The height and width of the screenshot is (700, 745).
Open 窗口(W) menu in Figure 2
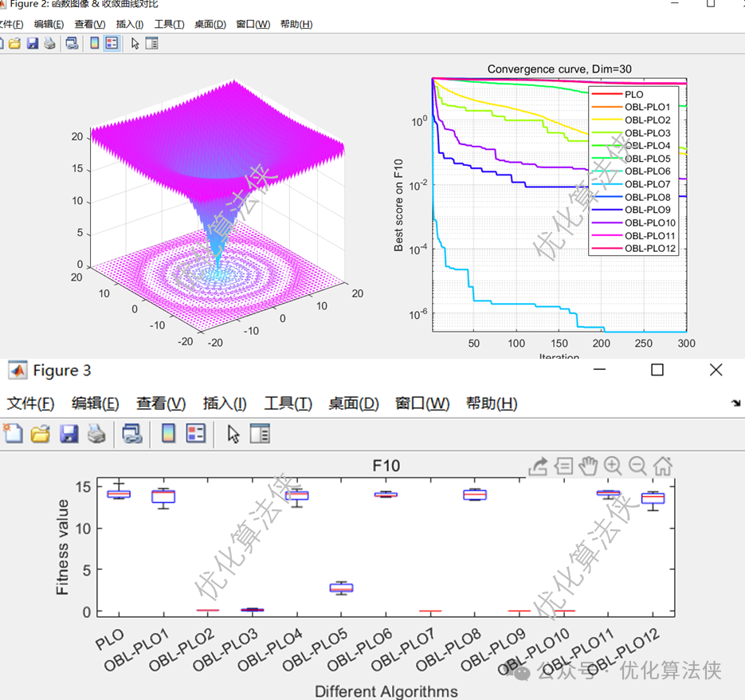(x=253, y=24)
